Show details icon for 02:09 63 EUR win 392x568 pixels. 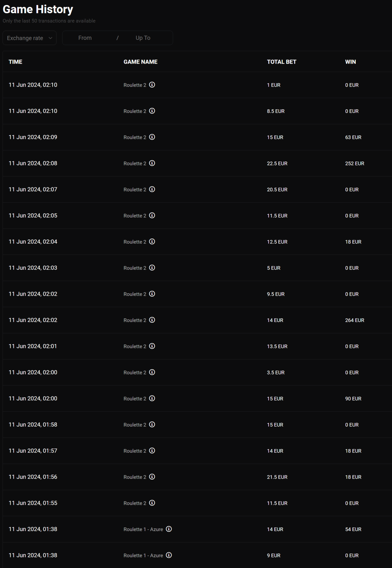coord(152,137)
